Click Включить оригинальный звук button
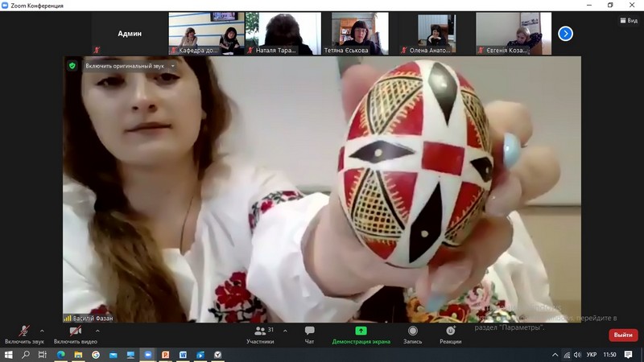The width and height of the screenshot is (644, 362). [125, 66]
